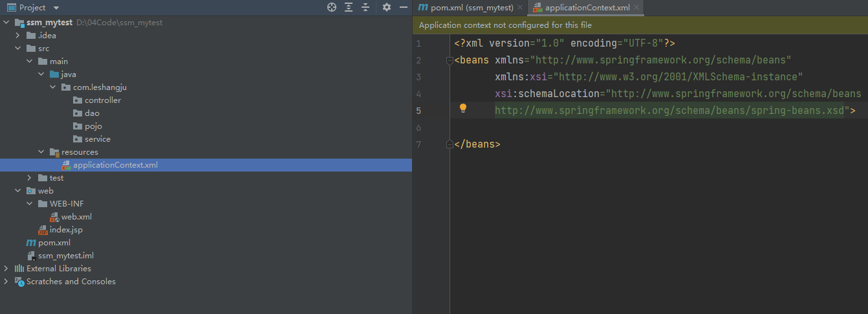Viewport: 868px width, 314px height.
Task: Click the java source folder icon
Action: pyautogui.click(x=54, y=74)
